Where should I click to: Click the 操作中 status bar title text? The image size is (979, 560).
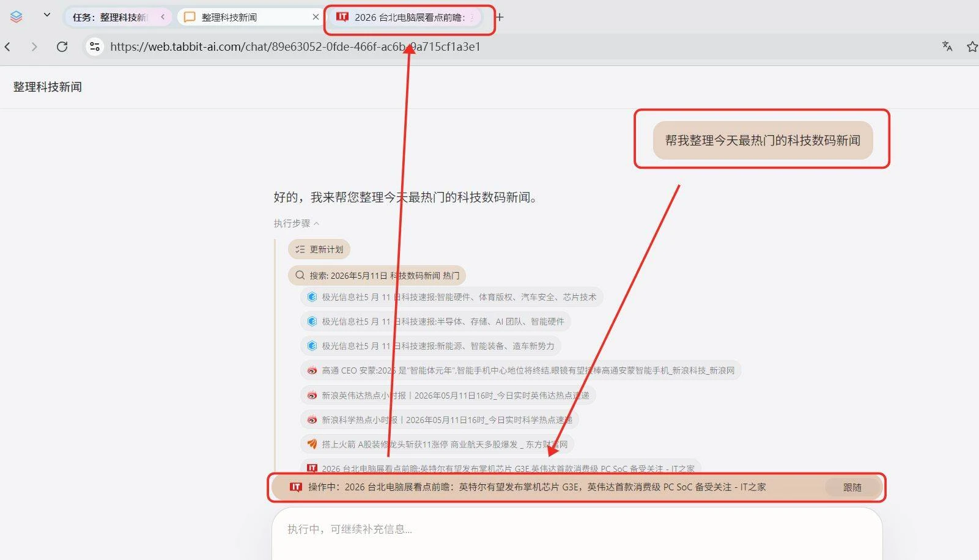(x=537, y=487)
